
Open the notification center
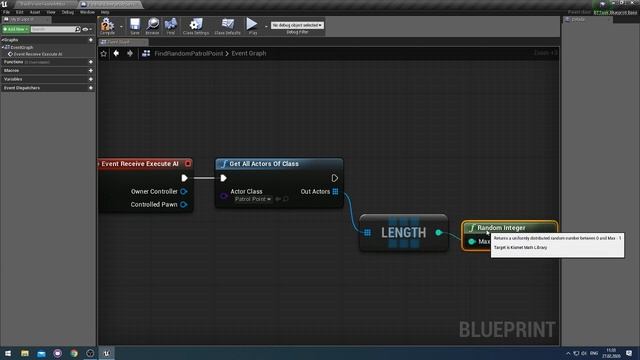[629, 353]
